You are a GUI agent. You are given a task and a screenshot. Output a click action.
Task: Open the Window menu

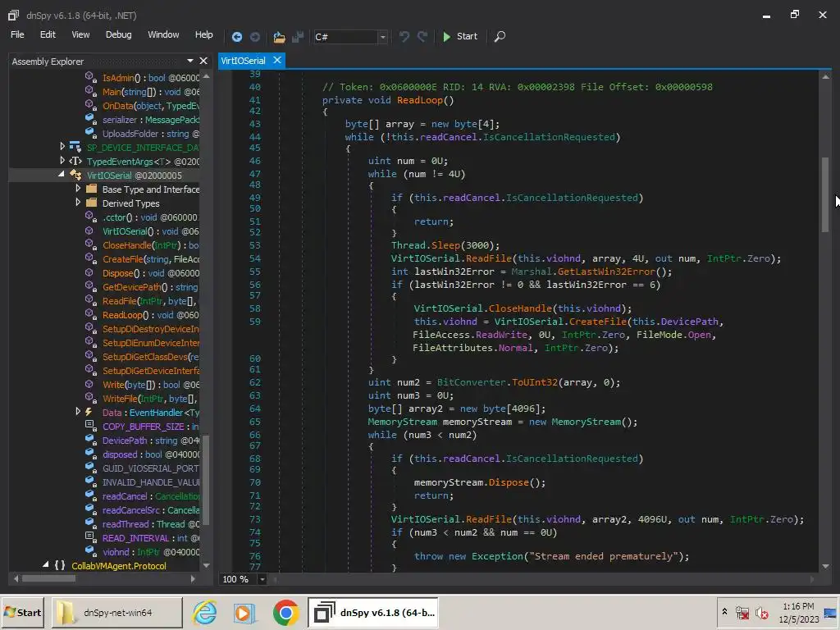163,34
